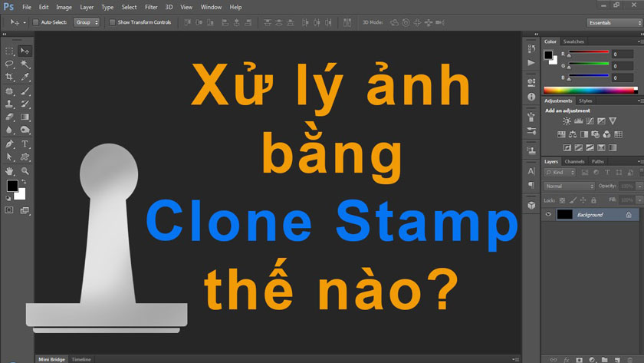Select the Rectangular Marquee tool
Image resolution: width=644 pixels, height=363 pixels.
tap(9, 51)
